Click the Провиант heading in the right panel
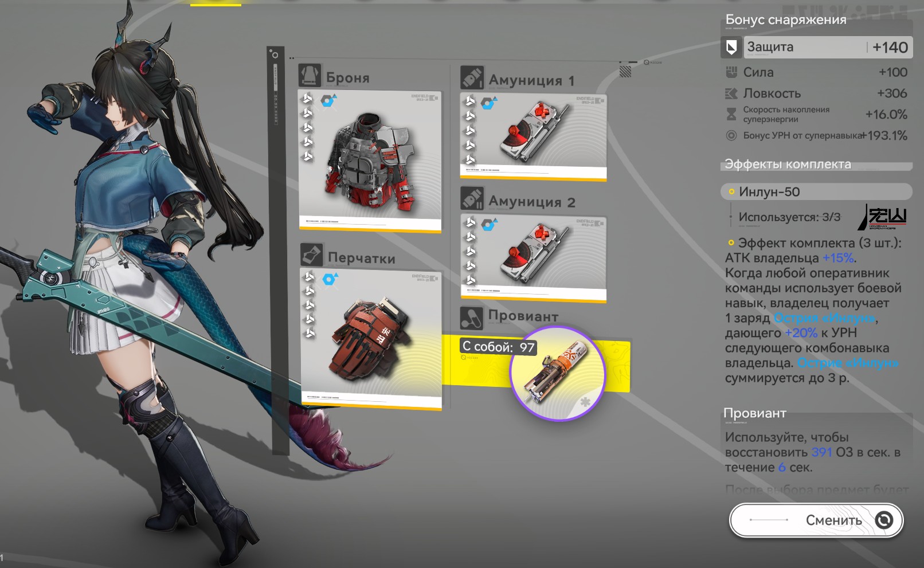This screenshot has width=924, height=568. tap(755, 413)
